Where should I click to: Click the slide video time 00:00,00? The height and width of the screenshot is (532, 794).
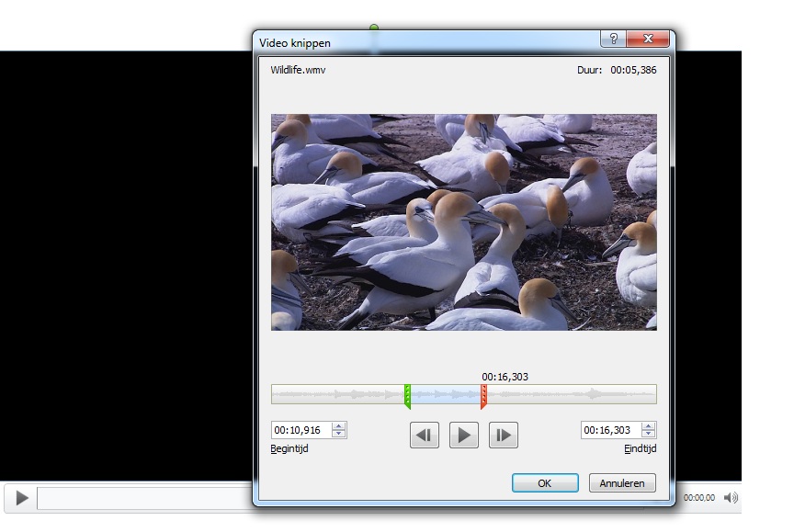pos(698,498)
